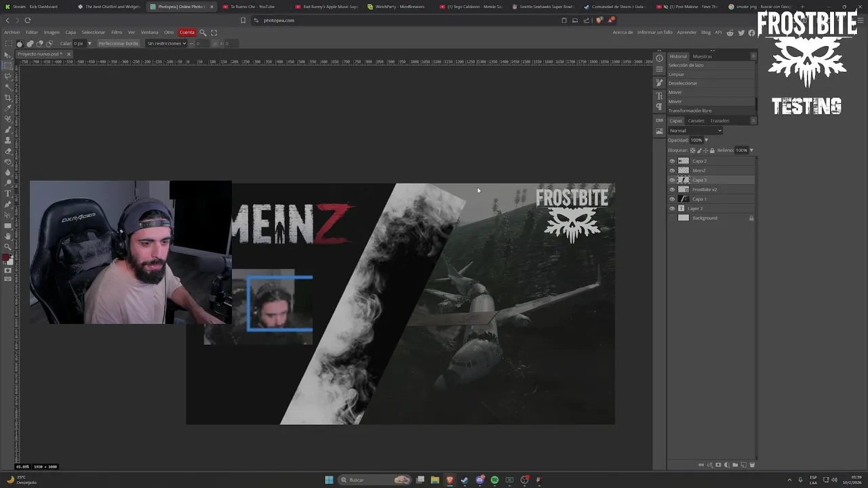Select the Crop tool
The image size is (868, 488).
coord(8,97)
